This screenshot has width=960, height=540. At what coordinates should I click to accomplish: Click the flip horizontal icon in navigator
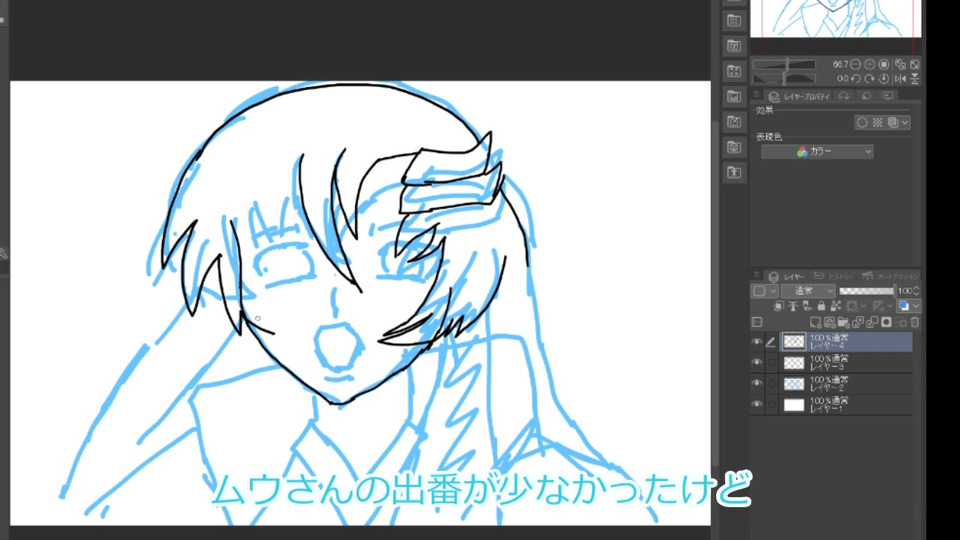click(x=901, y=79)
